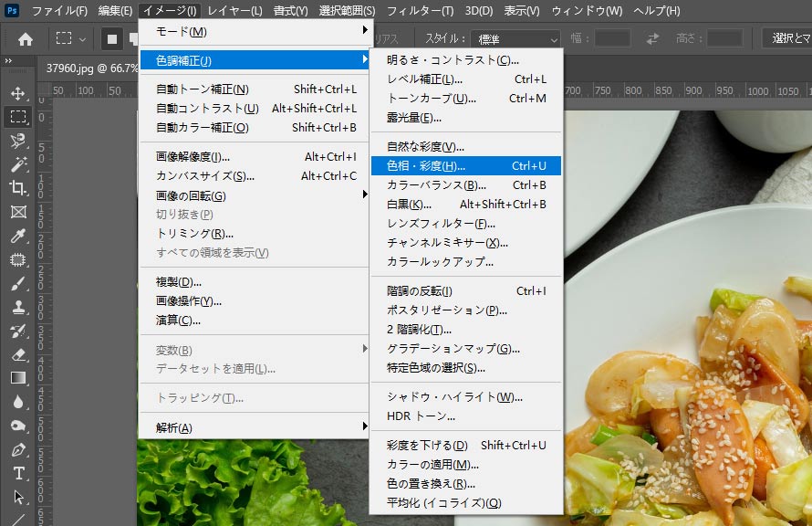
Task: Choose 複製(D)... in image menu
Action: click(x=254, y=282)
